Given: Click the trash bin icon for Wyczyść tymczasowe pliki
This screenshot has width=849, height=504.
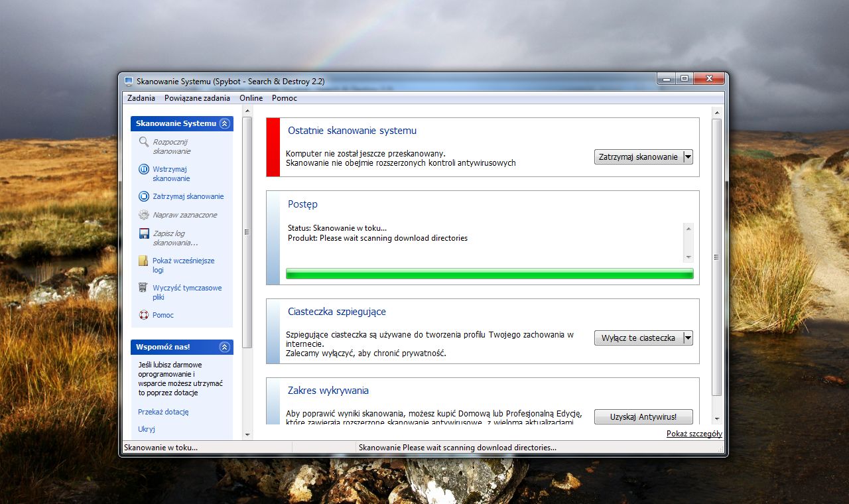Looking at the screenshot, I should point(144,288).
